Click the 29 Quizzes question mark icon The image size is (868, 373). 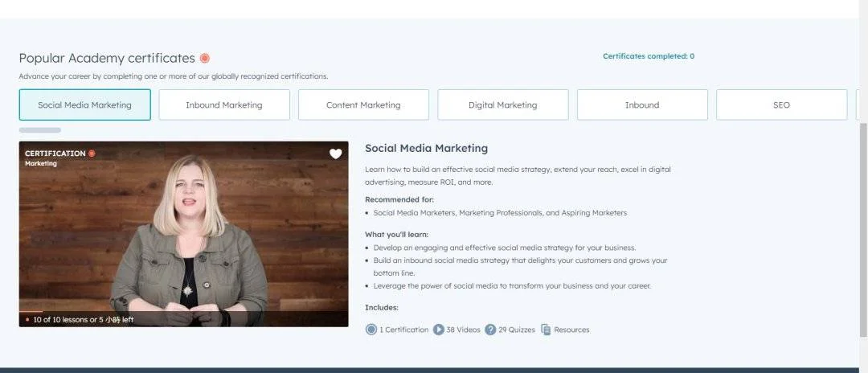pos(490,330)
